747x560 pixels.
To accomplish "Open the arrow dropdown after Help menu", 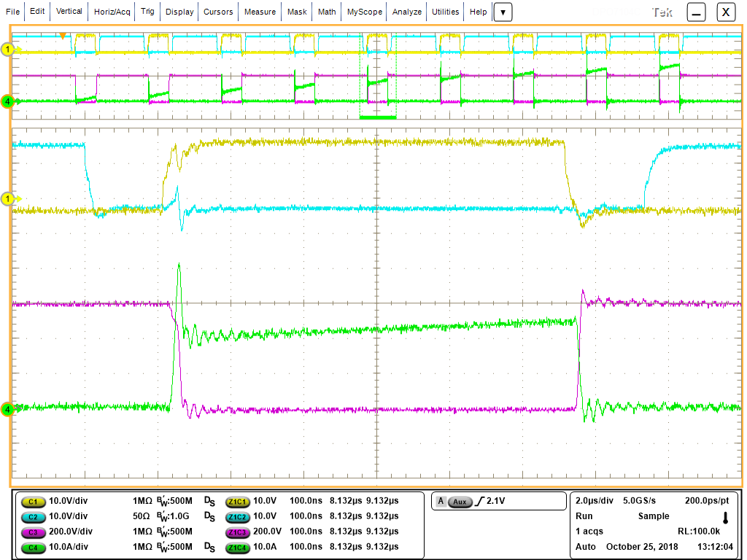I will 503,12.
